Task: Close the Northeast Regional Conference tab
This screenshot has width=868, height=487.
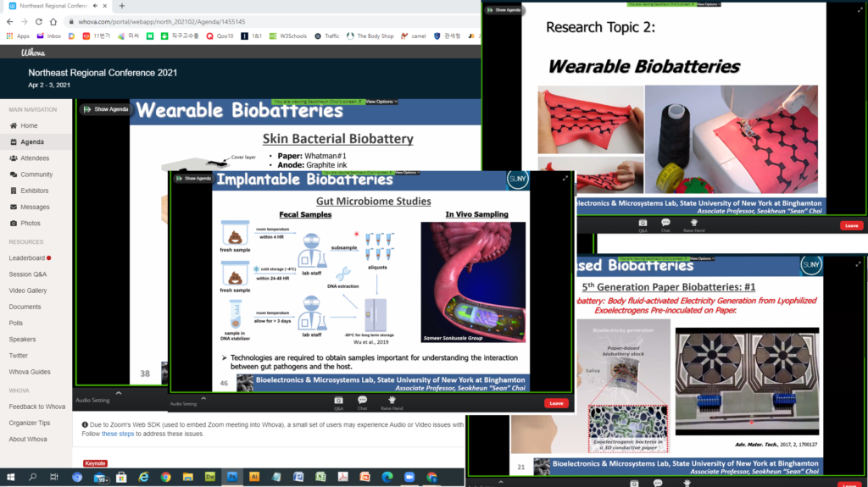Action: (x=104, y=6)
